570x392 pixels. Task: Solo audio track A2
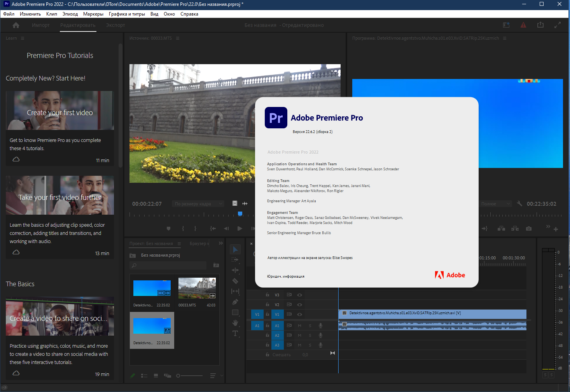[x=310, y=335]
